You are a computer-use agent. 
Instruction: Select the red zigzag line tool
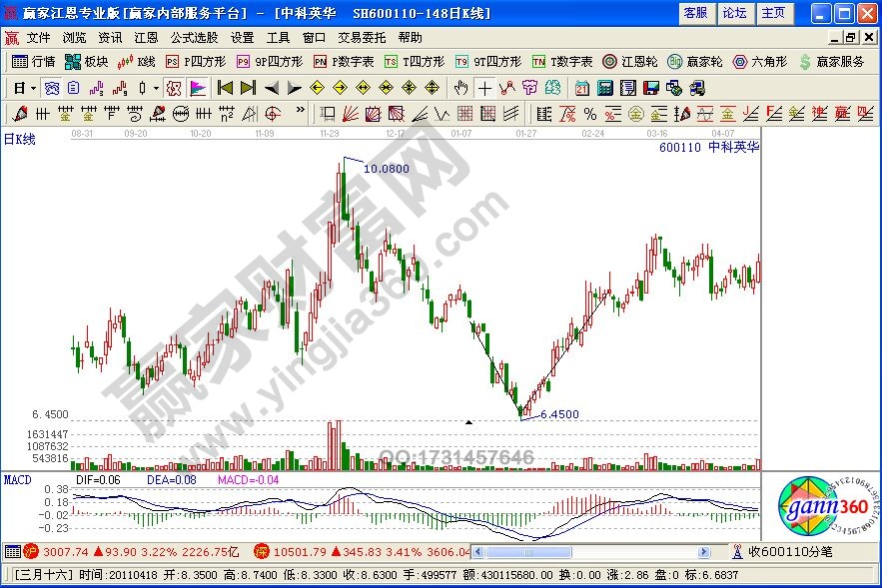pyautogui.click(x=507, y=88)
